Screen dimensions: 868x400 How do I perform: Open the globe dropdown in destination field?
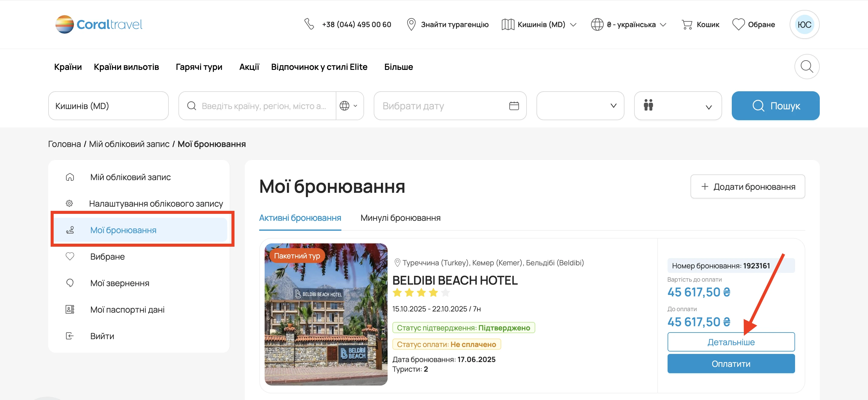pyautogui.click(x=349, y=106)
